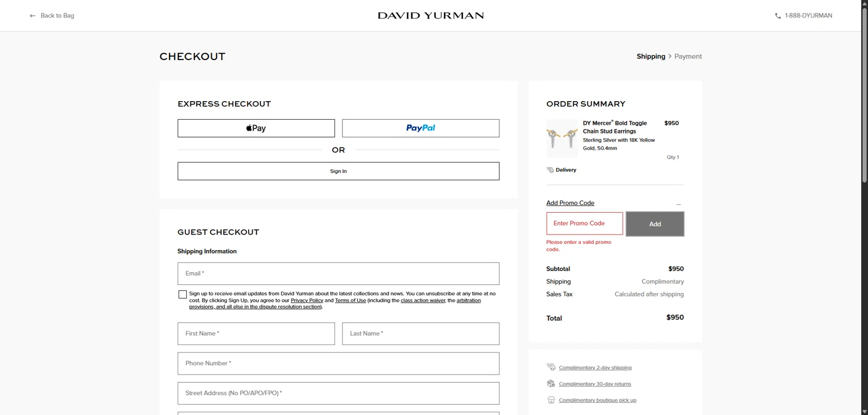Image resolution: width=868 pixels, height=415 pixels.
Task: Choose PayPal express checkout
Action: tap(421, 128)
